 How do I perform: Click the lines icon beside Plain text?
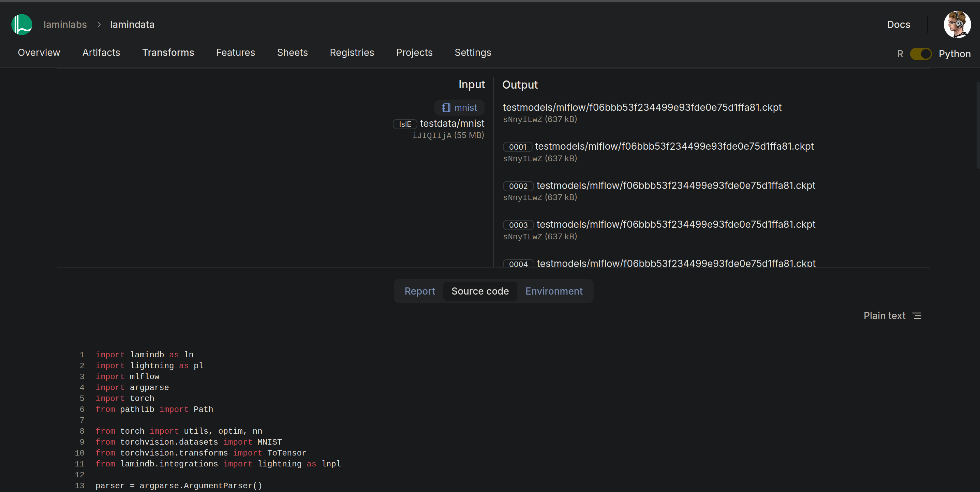pos(917,316)
